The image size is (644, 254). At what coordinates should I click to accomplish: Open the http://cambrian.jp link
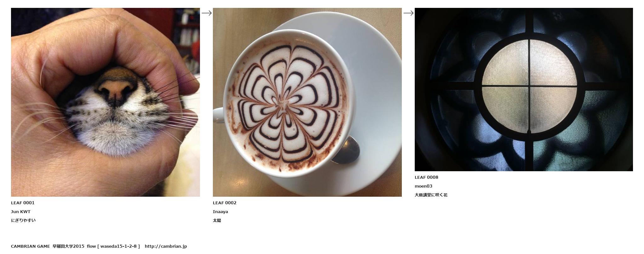[x=166, y=246]
